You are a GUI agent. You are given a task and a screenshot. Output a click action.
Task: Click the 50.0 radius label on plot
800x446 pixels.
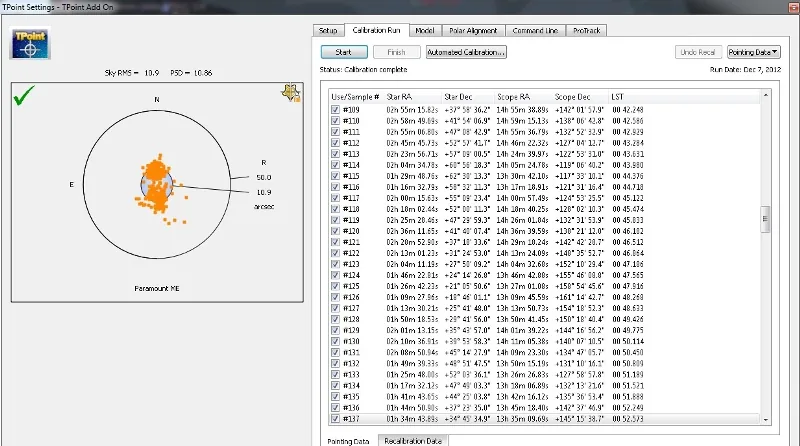pyautogui.click(x=264, y=178)
